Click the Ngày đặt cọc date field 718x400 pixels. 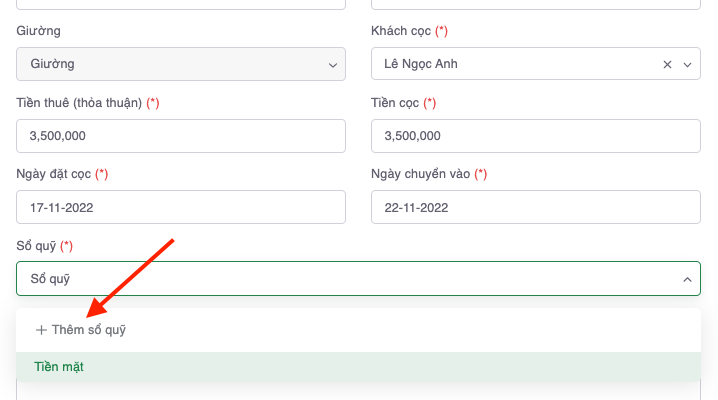(181, 208)
